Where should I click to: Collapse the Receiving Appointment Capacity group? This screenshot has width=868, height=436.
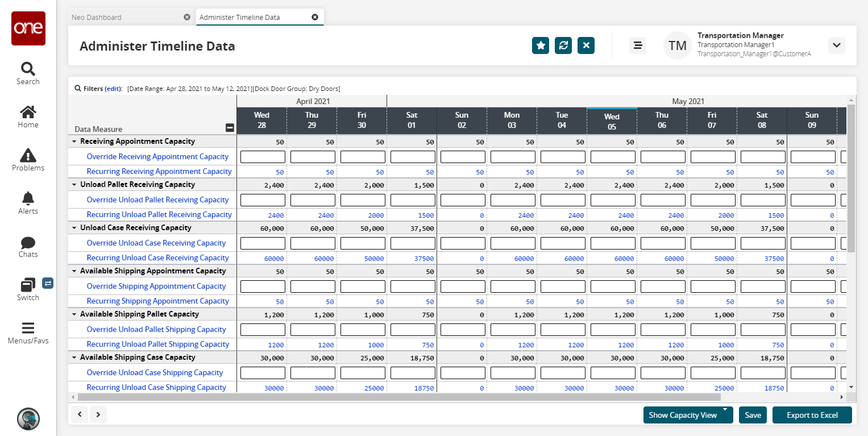tap(74, 142)
